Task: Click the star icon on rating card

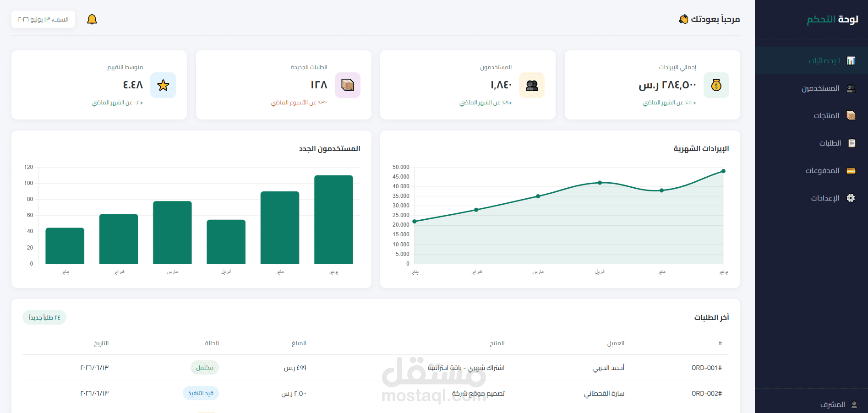Action: 163,85
